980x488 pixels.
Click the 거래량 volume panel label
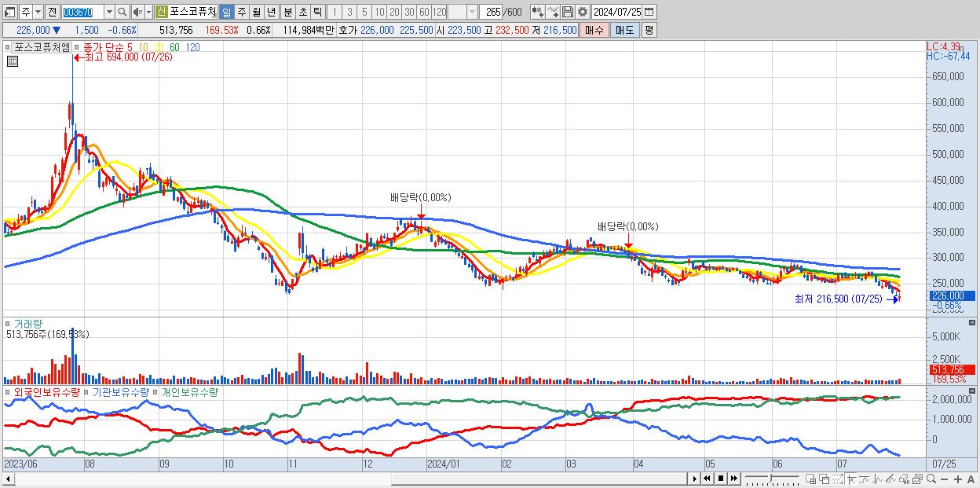27,323
